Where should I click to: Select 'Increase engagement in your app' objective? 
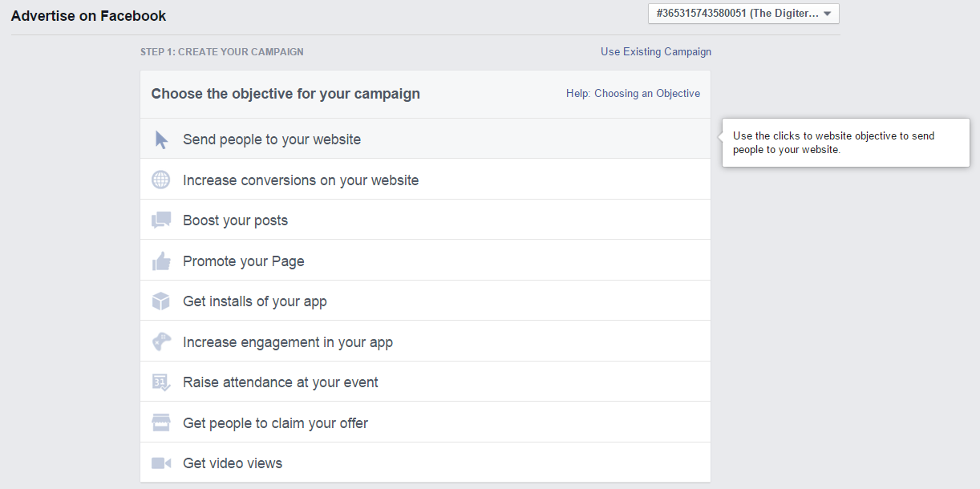[x=425, y=341]
